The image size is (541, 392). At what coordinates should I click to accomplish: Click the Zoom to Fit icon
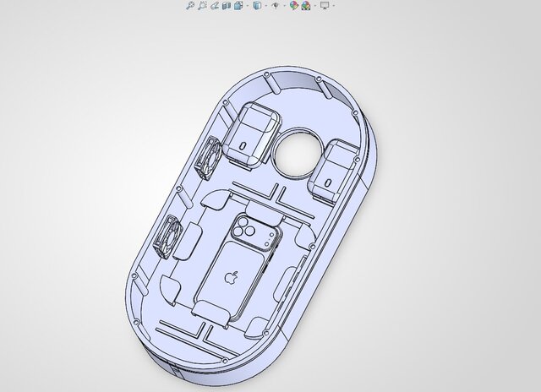[190, 6]
